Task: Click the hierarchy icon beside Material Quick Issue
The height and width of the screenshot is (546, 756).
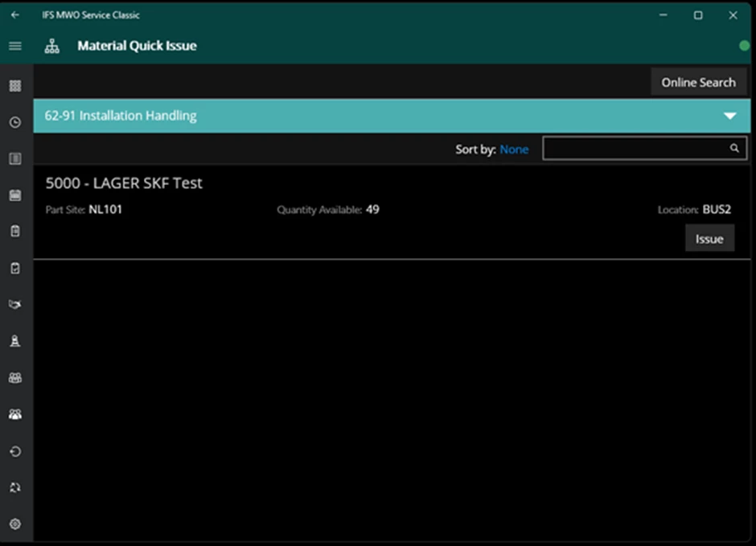Action: 52,47
